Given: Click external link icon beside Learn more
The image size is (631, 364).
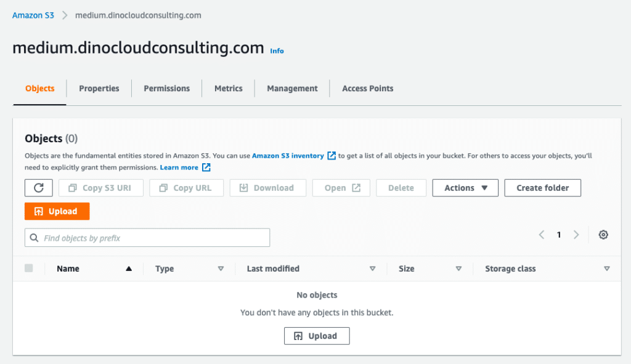Looking at the screenshot, I should point(206,168).
